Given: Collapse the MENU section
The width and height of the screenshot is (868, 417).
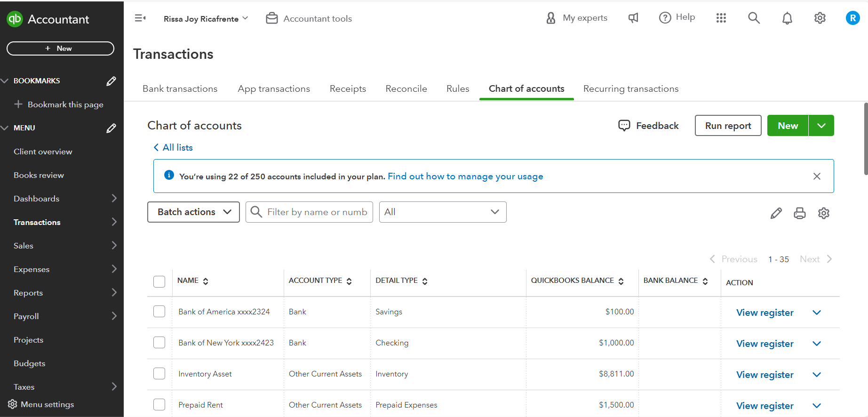Looking at the screenshot, I should click(5, 128).
